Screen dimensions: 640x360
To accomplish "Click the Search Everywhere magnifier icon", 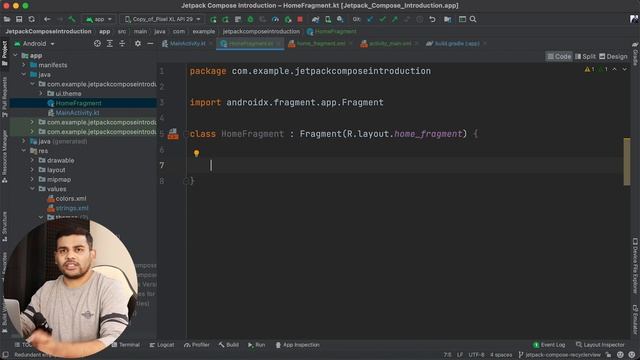I will click(473, 19).
